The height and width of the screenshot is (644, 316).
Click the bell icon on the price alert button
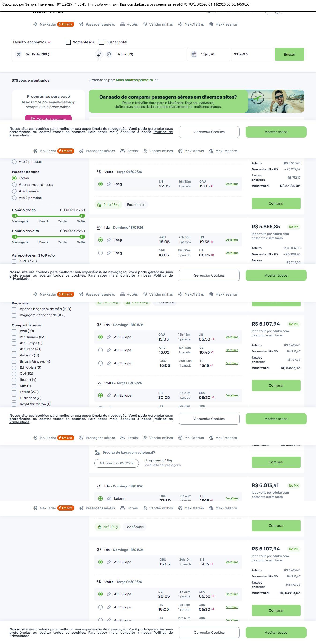[33, 119]
